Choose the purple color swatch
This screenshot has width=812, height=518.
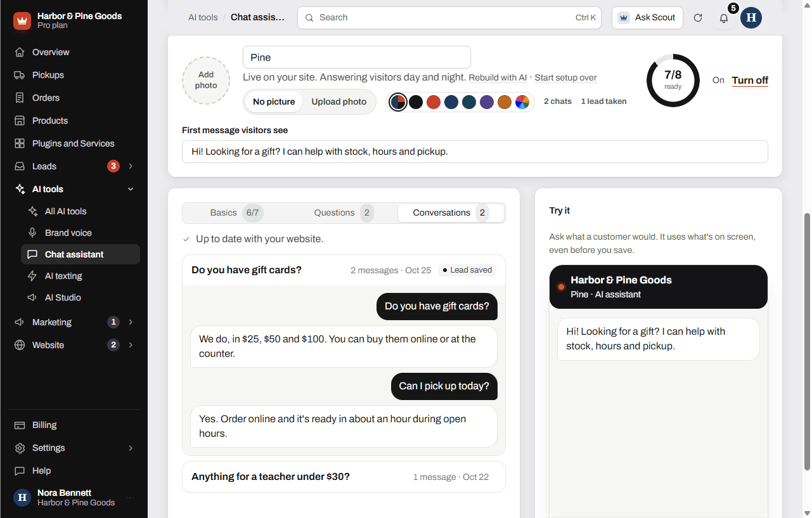487,101
